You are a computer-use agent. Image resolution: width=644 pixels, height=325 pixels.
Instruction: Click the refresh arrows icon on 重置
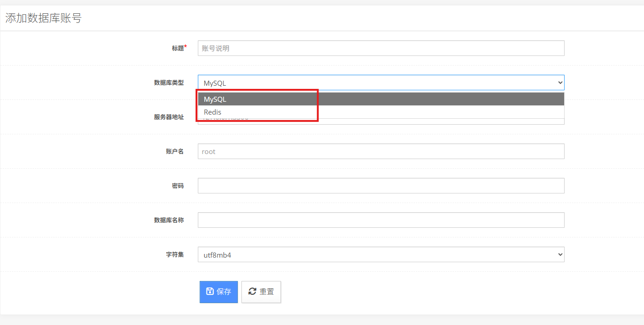[252, 292]
